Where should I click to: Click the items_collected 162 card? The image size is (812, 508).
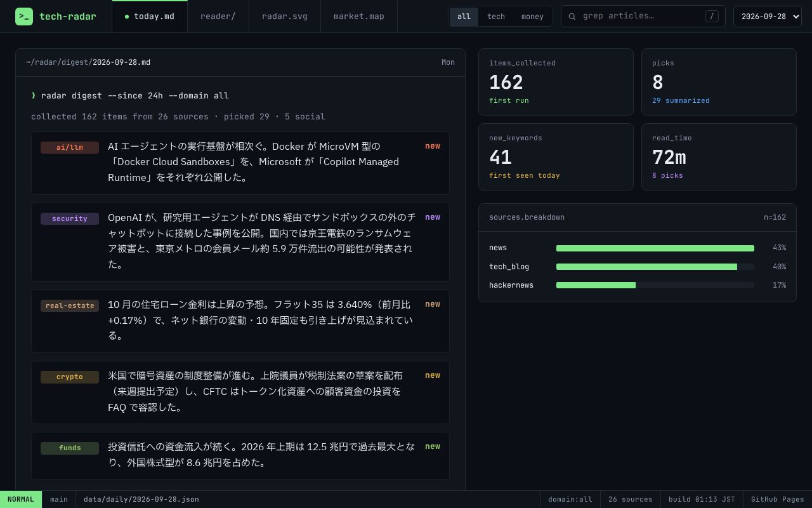[x=556, y=82]
